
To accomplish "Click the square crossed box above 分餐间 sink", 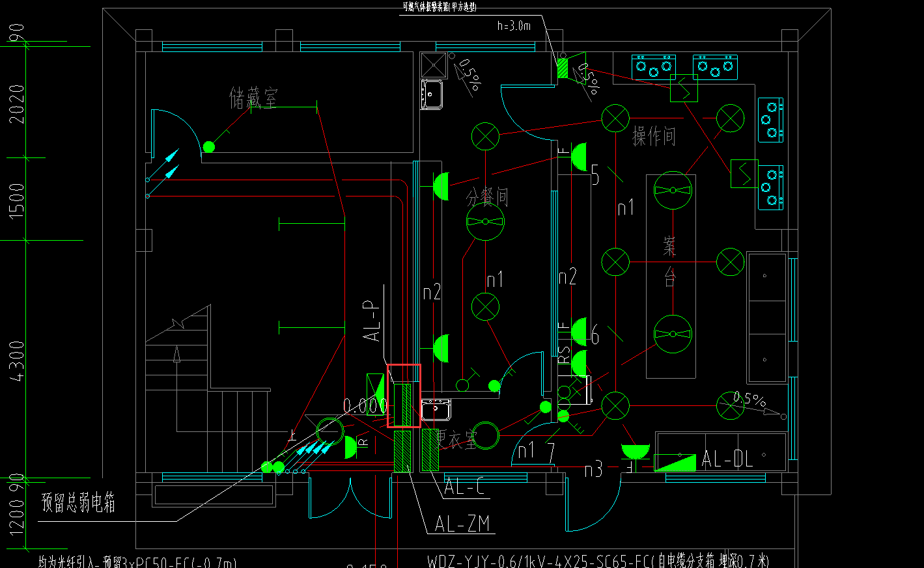I will (433, 65).
